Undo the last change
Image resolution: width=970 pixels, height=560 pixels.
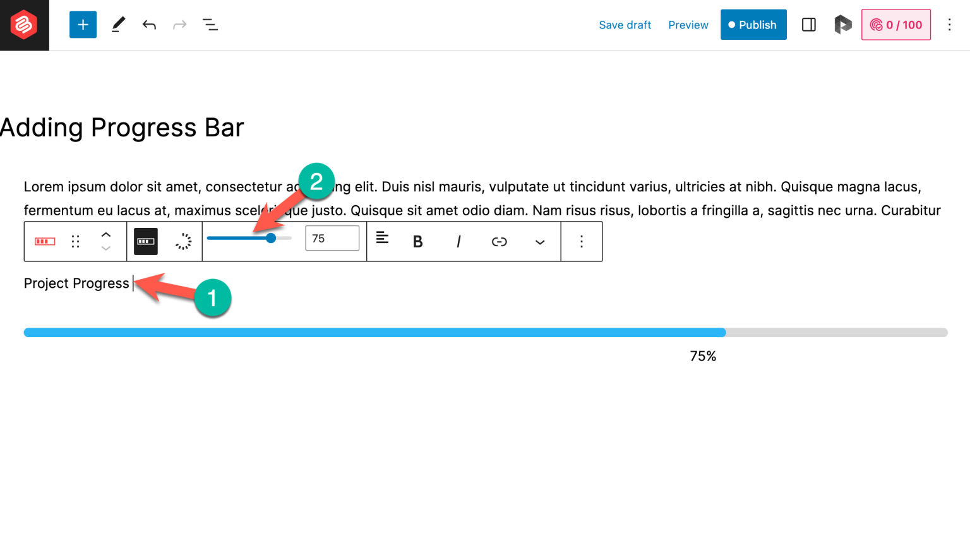coord(149,25)
